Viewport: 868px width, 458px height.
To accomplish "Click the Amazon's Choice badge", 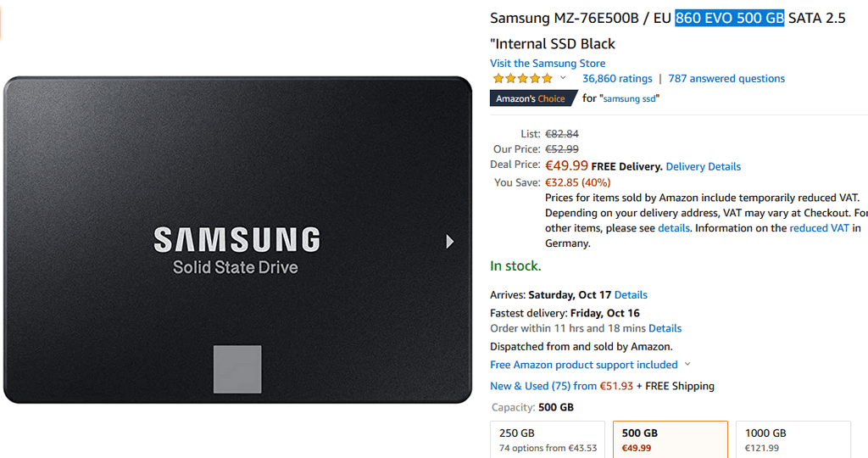I will (531, 98).
